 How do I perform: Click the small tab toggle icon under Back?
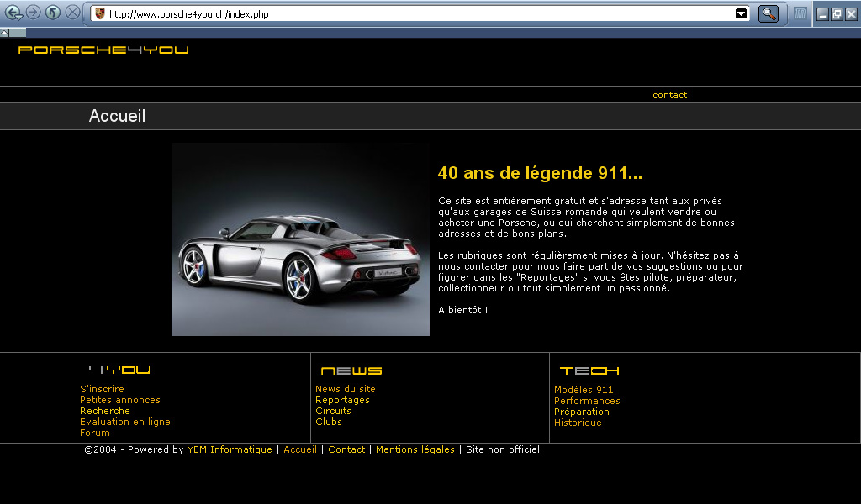(4, 32)
